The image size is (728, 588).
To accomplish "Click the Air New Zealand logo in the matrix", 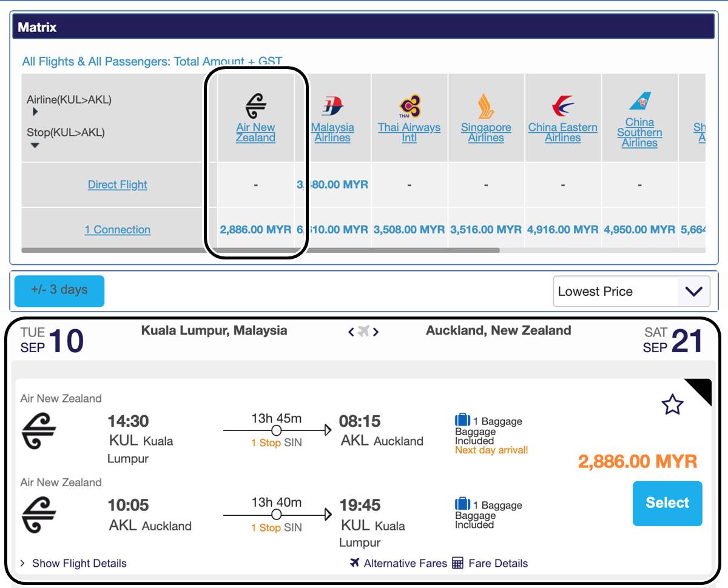I will (x=255, y=107).
